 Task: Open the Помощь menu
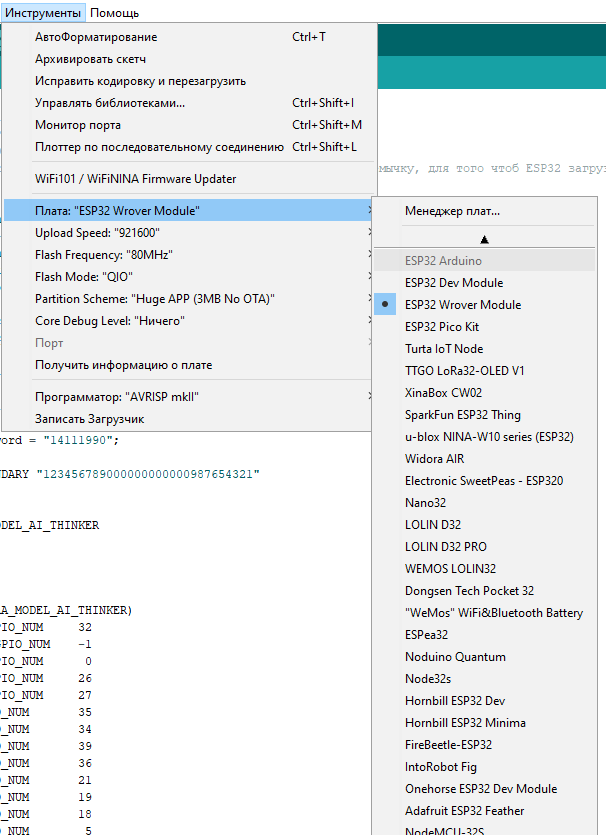coord(114,13)
